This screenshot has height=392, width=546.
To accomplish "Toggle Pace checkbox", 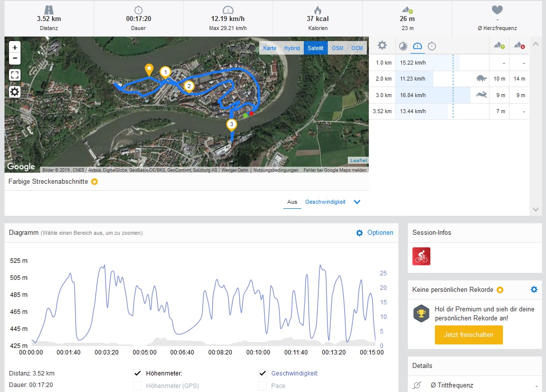I will (262, 385).
